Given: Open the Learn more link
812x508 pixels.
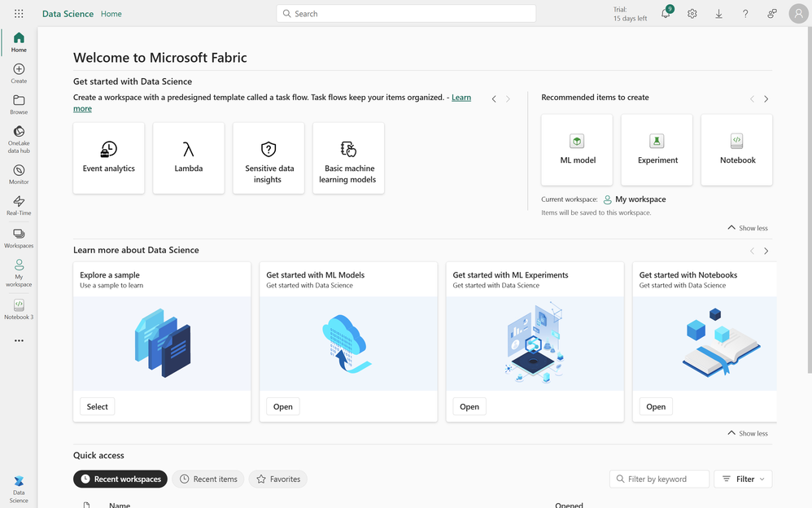Looking at the screenshot, I should click(461, 98).
